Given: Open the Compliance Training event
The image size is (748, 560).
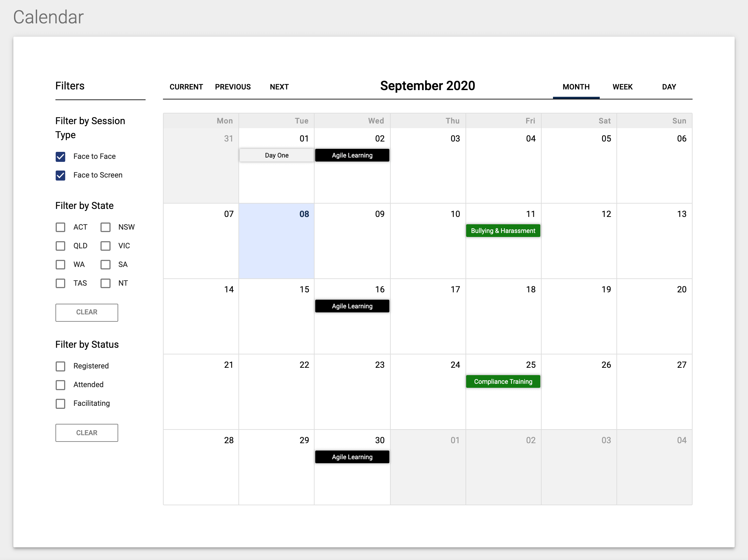Looking at the screenshot, I should click(503, 381).
